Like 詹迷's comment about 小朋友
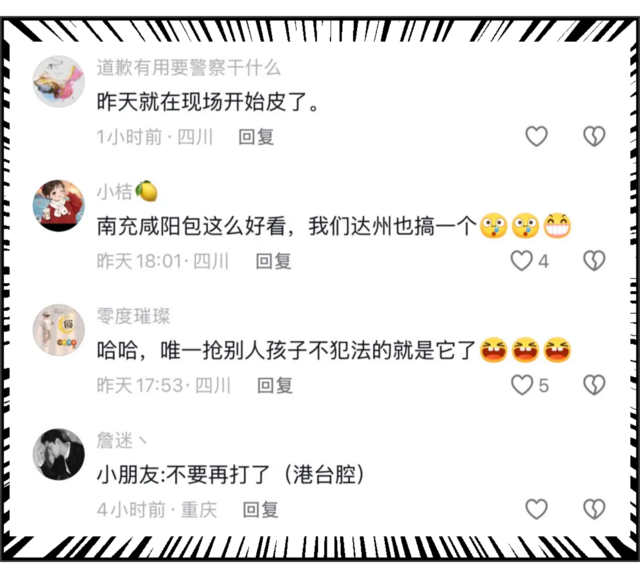This screenshot has height=578, width=640. point(536,509)
